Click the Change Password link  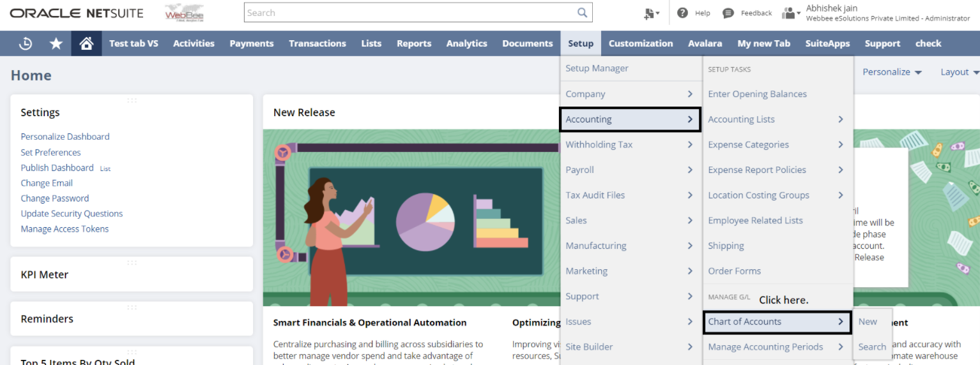[54, 198]
